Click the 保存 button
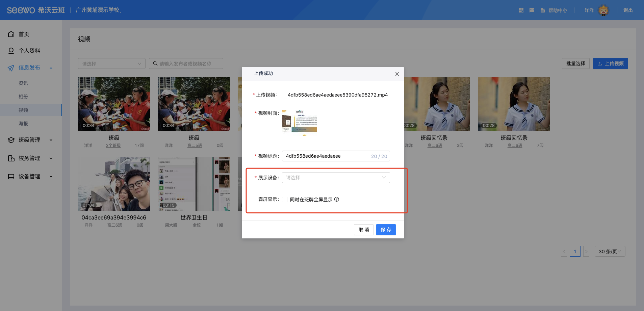 [386, 230]
